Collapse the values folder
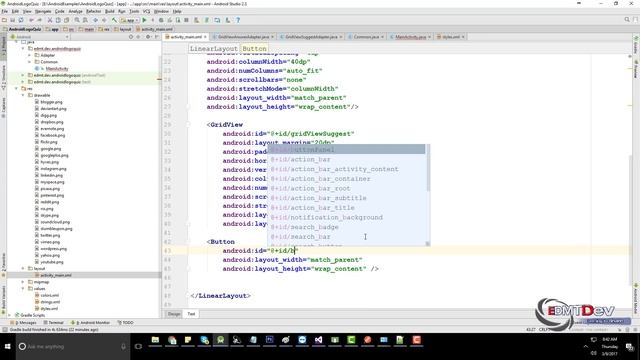Image resolution: width=640 pixels, height=360 pixels. (23, 288)
